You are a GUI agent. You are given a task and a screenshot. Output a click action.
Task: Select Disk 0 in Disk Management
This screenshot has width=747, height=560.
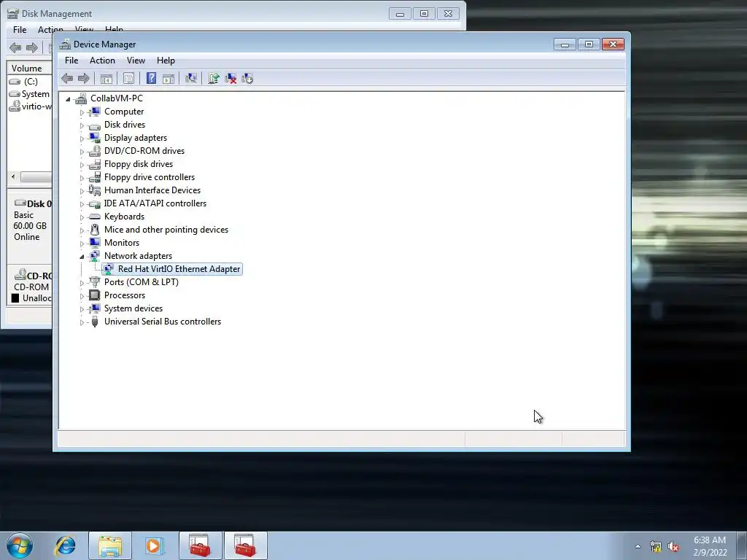pos(32,204)
